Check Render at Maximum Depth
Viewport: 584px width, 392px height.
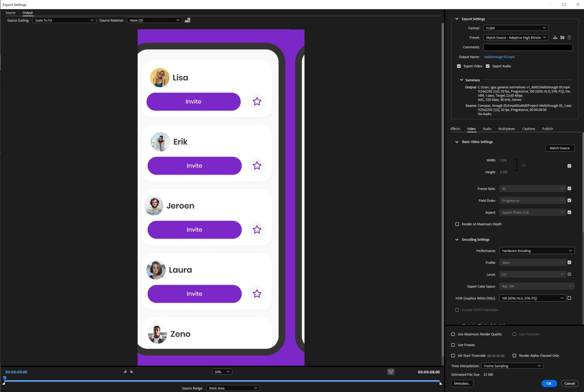pos(457,224)
